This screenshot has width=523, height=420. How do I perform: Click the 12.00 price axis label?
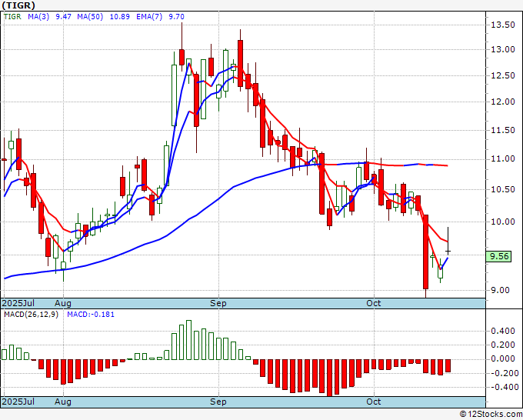pyautogui.click(x=503, y=102)
